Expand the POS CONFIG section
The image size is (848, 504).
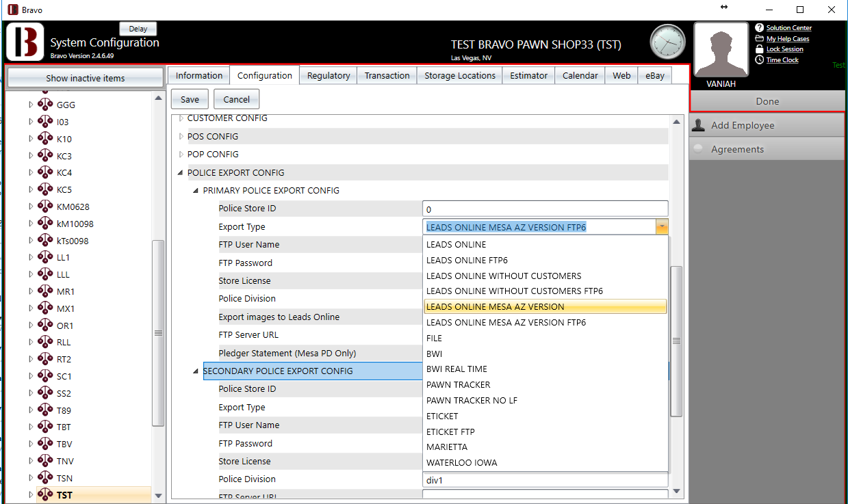coord(181,136)
